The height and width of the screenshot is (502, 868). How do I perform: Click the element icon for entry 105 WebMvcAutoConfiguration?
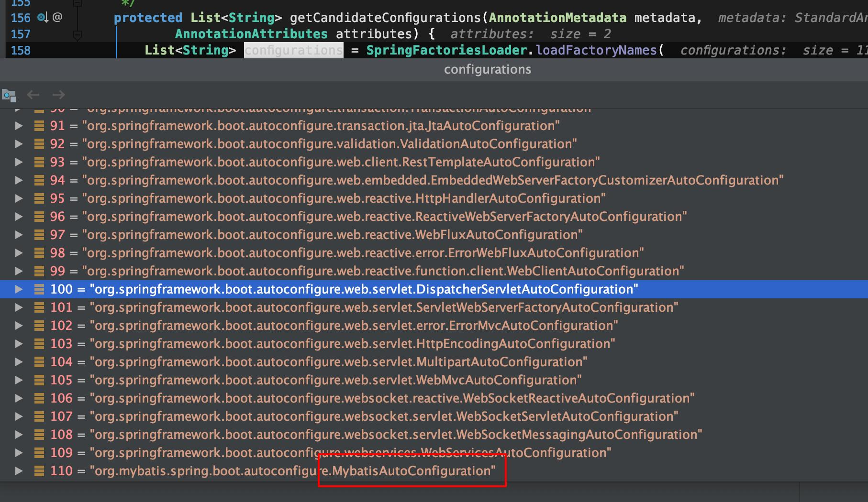[x=39, y=380]
